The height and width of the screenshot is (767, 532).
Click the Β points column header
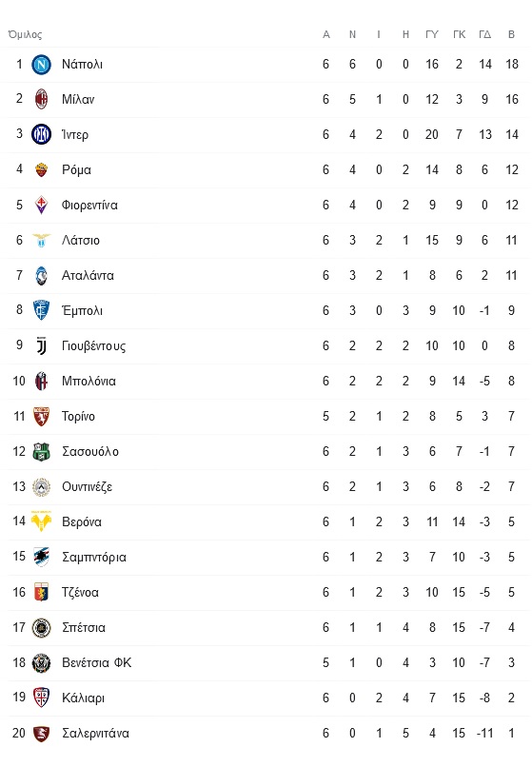click(511, 34)
